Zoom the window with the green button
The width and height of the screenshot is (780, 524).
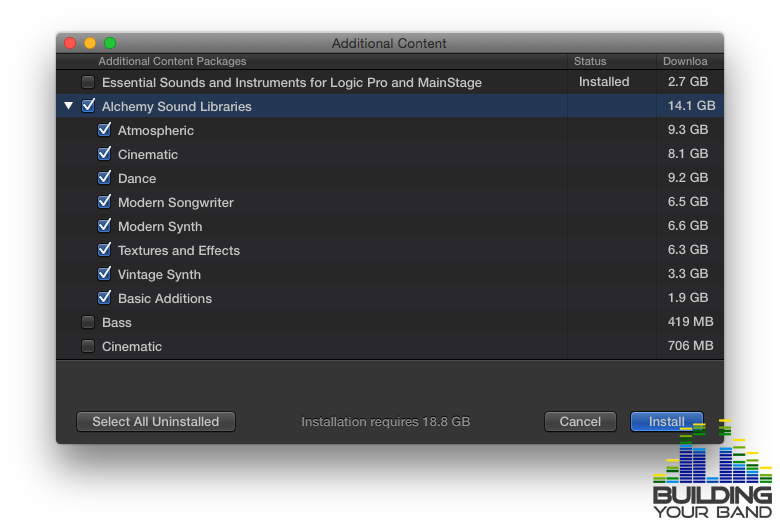coord(110,43)
